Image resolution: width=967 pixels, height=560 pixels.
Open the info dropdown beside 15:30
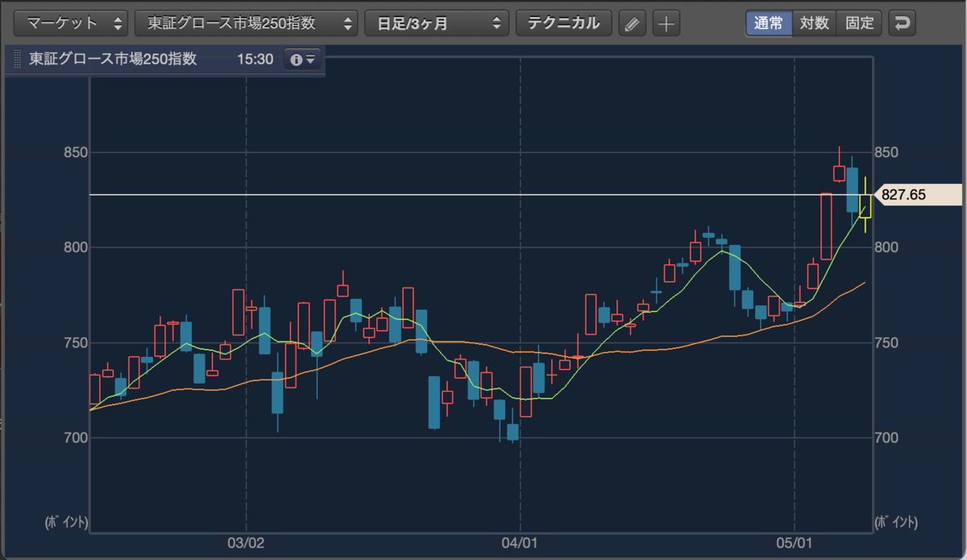point(303,60)
